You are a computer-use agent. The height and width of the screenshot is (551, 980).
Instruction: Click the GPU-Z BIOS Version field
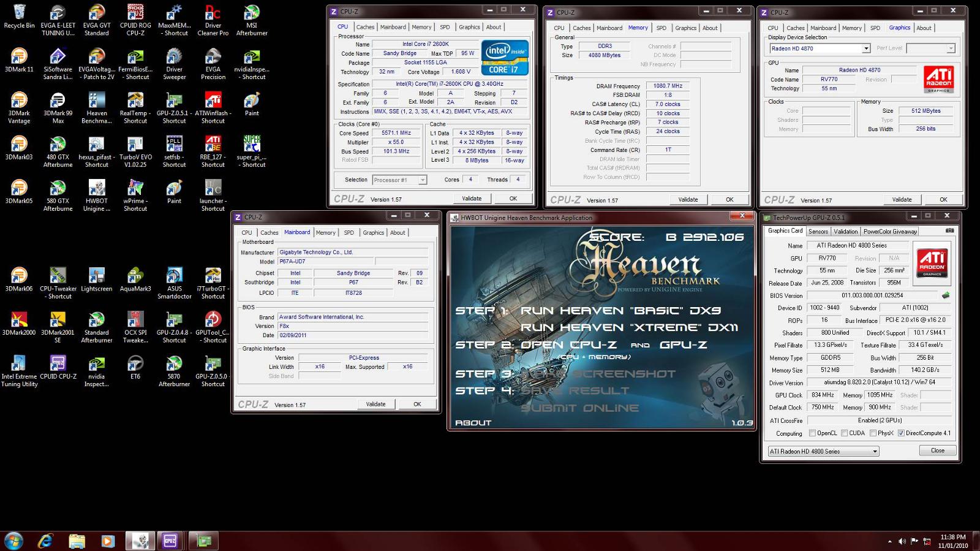[872, 295]
